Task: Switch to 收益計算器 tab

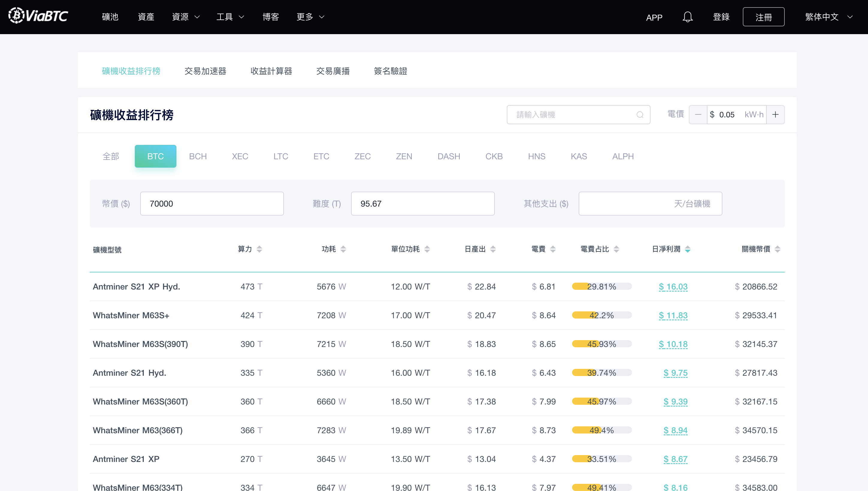Action: 271,71
